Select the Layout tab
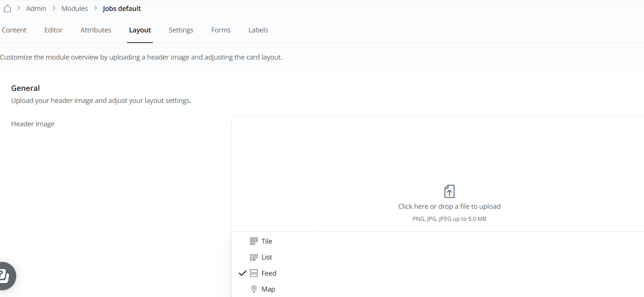Image resolution: width=644 pixels, height=297 pixels. tap(140, 30)
